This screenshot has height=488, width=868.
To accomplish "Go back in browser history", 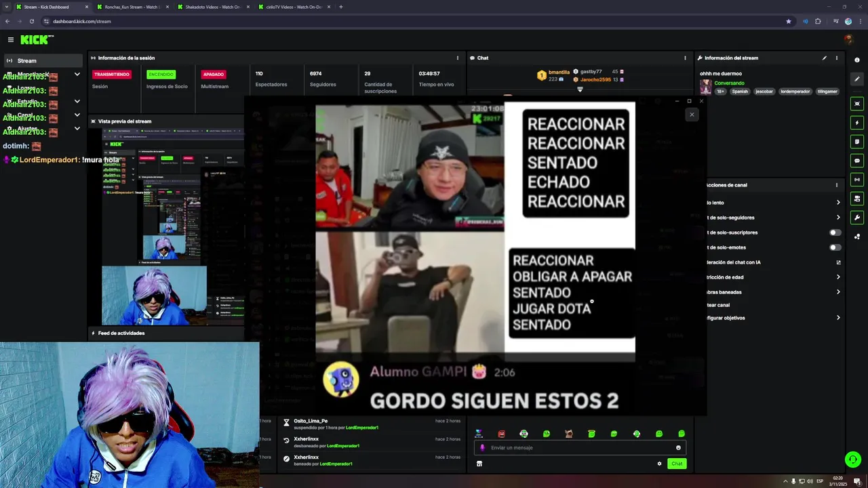I will pyautogui.click(x=7, y=21).
